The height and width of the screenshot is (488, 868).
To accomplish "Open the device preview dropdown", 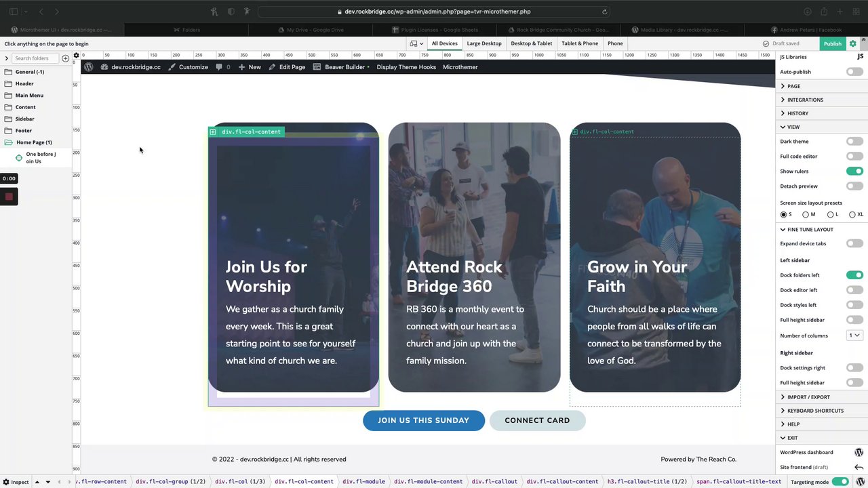I will 416,43.
